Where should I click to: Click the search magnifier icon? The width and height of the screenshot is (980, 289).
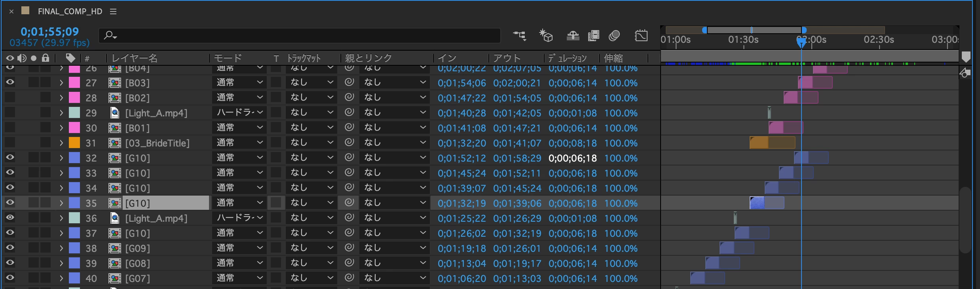coord(110,36)
